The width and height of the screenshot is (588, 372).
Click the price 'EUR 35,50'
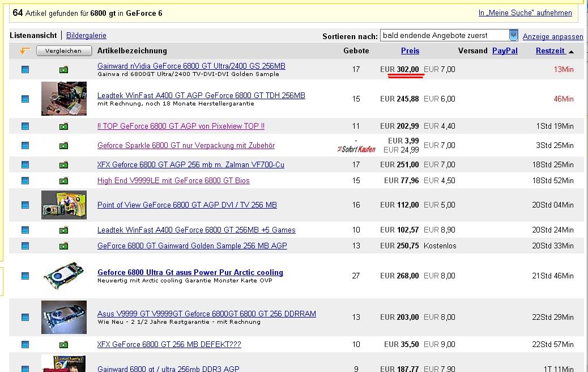(x=401, y=344)
